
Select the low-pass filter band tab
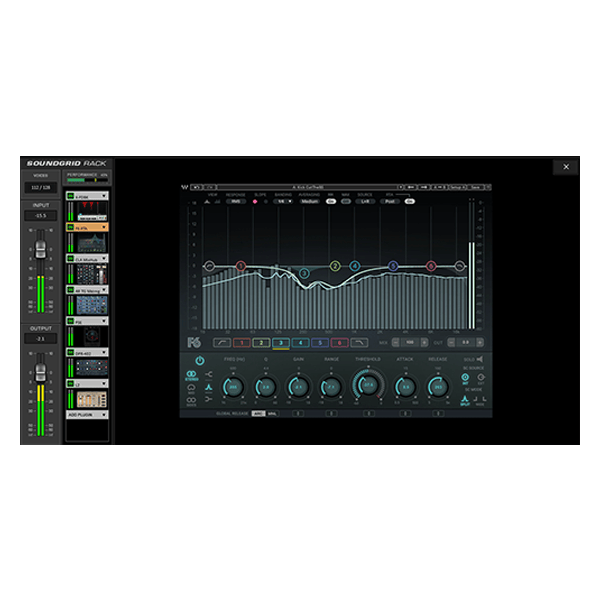coord(359,343)
